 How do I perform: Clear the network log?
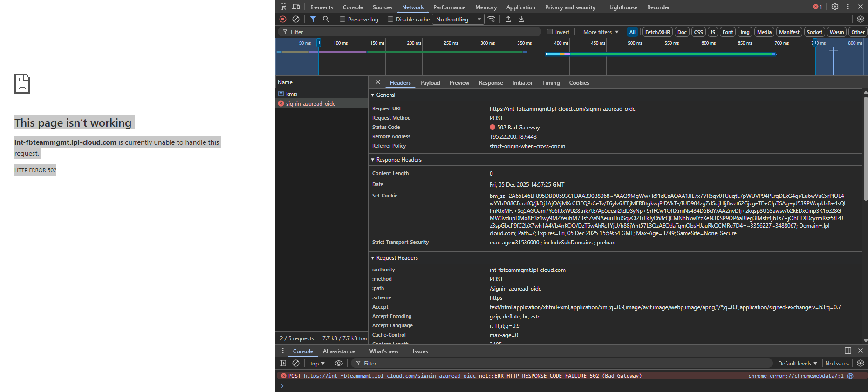tap(296, 19)
